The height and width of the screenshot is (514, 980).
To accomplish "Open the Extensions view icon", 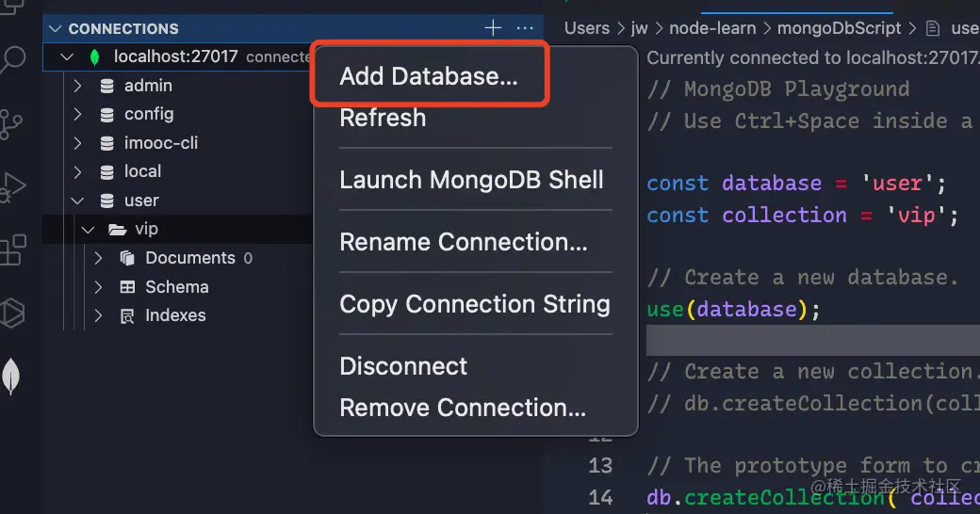I will pos(12,249).
